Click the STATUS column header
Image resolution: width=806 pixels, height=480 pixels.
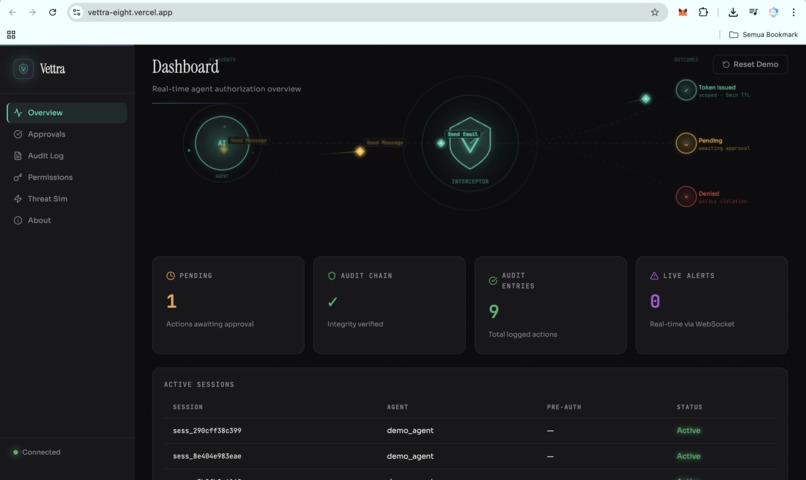pos(689,407)
